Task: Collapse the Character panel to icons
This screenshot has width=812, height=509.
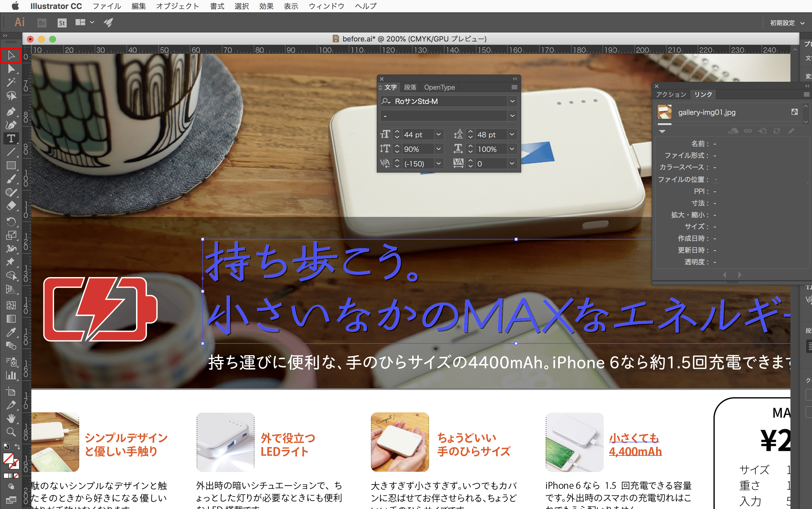Action: pyautogui.click(x=515, y=79)
